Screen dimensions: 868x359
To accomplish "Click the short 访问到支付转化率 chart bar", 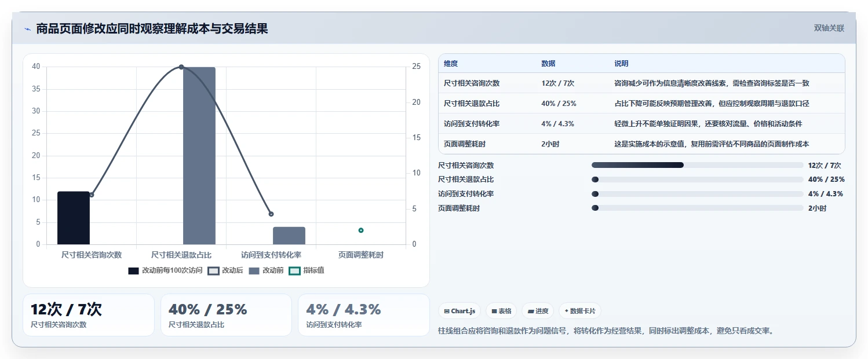I will (289, 236).
